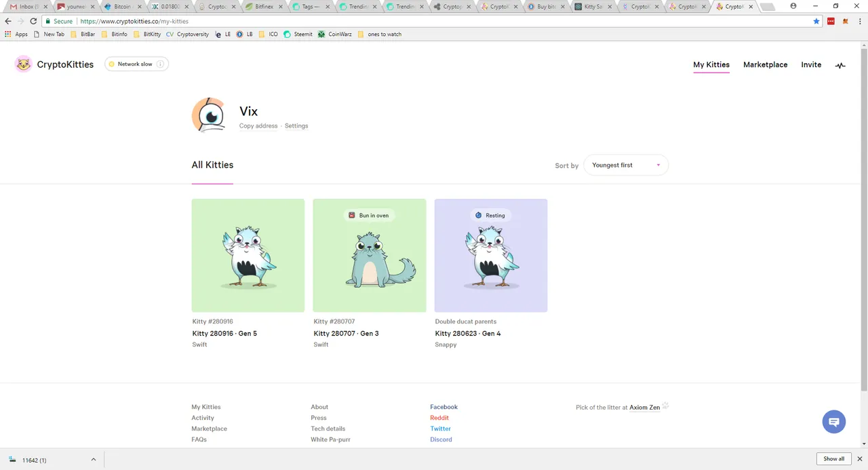The height and width of the screenshot is (470, 868).
Task: Open Kitty 280916 Gen 5 thumbnail
Action: tap(248, 256)
